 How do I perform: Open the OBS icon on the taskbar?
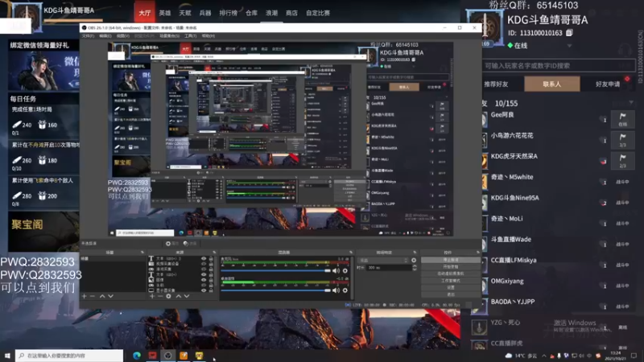click(167, 356)
